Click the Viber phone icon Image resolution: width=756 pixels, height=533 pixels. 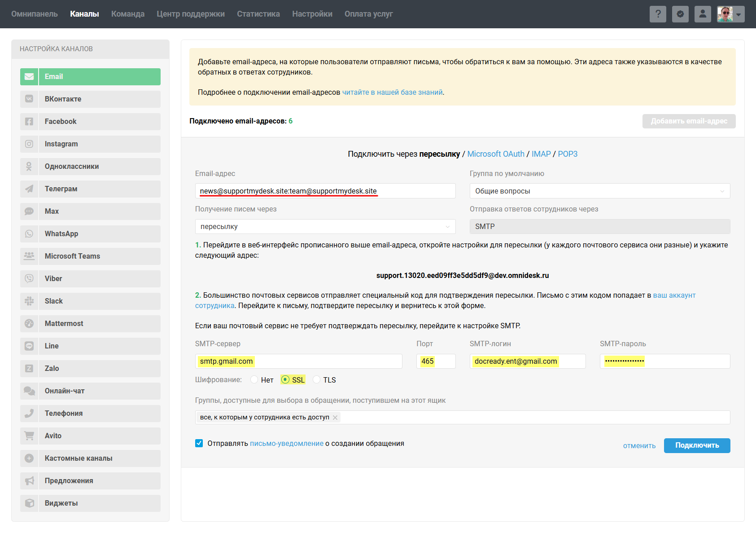[x=29, y=279]
